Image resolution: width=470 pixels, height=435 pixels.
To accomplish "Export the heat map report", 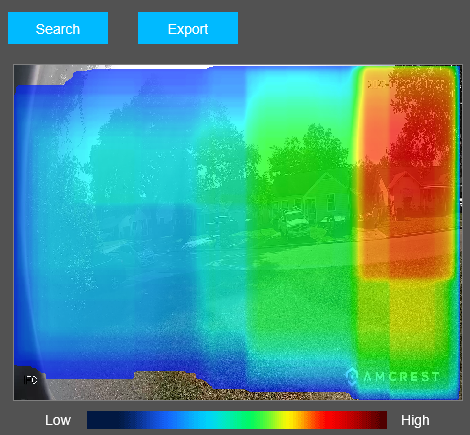I will pos(188,28).
